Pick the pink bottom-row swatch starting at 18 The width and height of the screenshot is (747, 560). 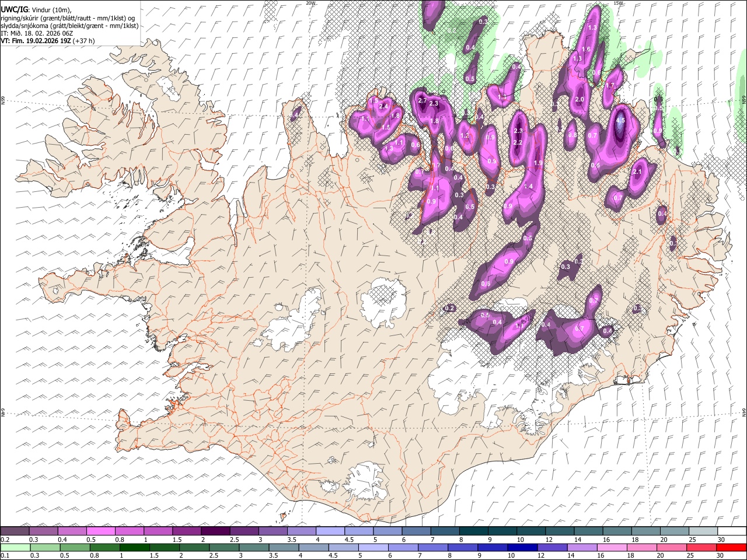[642, 548]
